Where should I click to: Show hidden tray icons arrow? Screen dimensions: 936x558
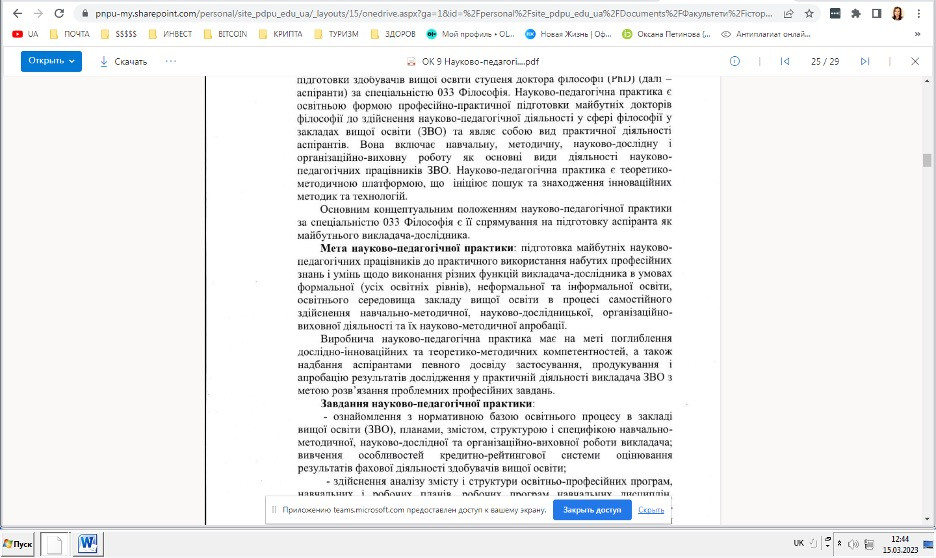point(839,544)
